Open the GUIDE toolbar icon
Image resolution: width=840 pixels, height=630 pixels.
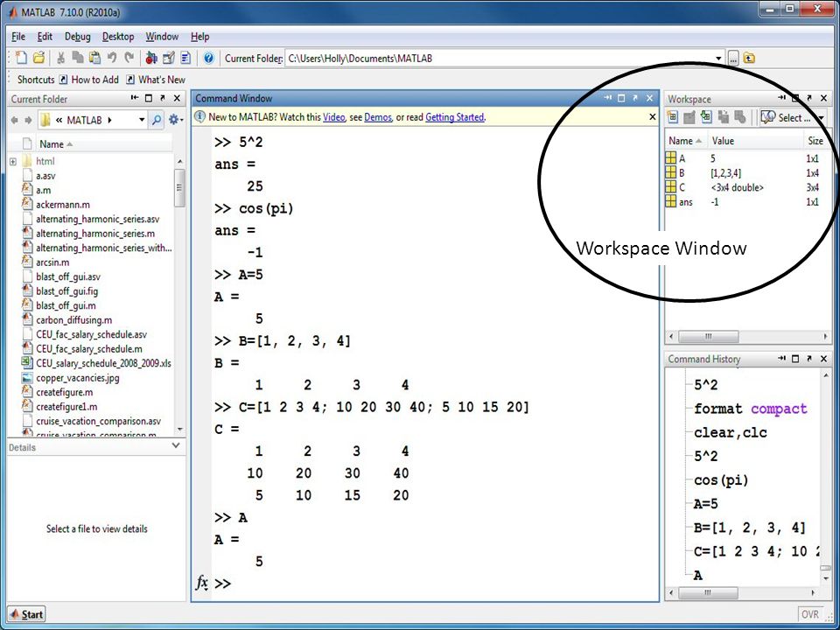(169, 58)
